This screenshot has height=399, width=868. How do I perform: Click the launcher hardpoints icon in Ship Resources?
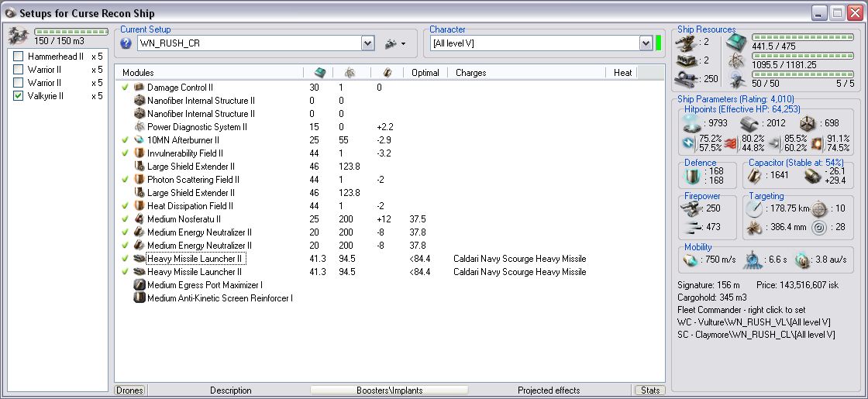point(687,60)
